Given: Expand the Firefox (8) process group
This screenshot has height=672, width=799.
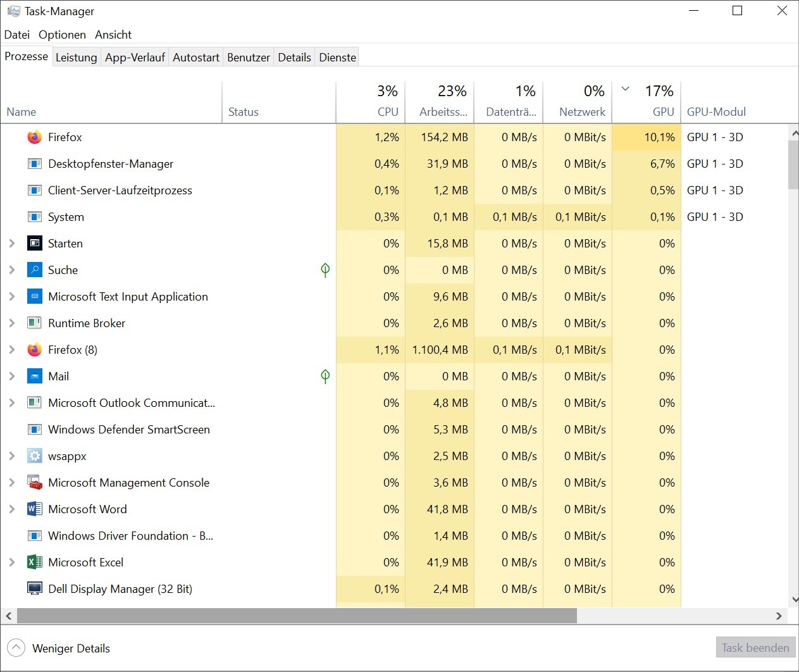Looking at the screenshot, I should click(11, 350).
